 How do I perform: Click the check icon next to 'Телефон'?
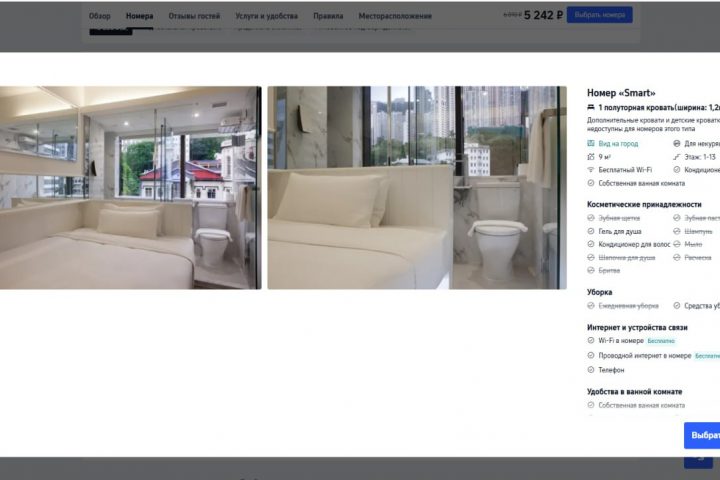pyautogui.click(x=591, y=370)
